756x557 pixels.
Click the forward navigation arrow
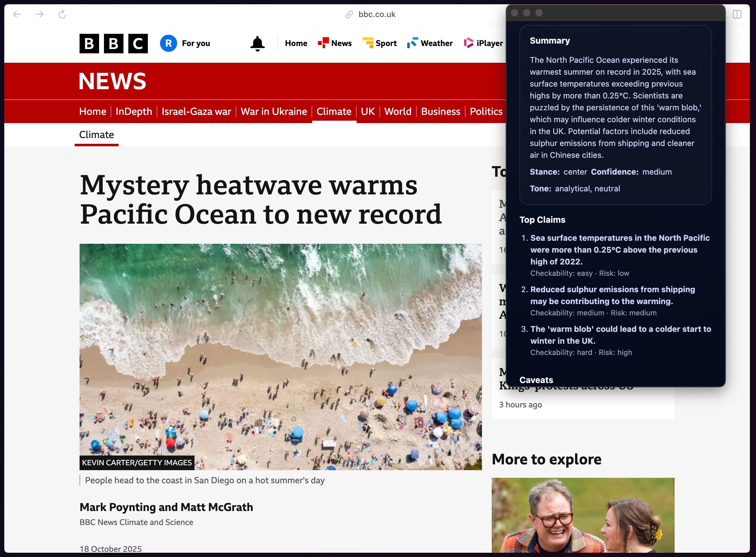(x=39, y=14)
